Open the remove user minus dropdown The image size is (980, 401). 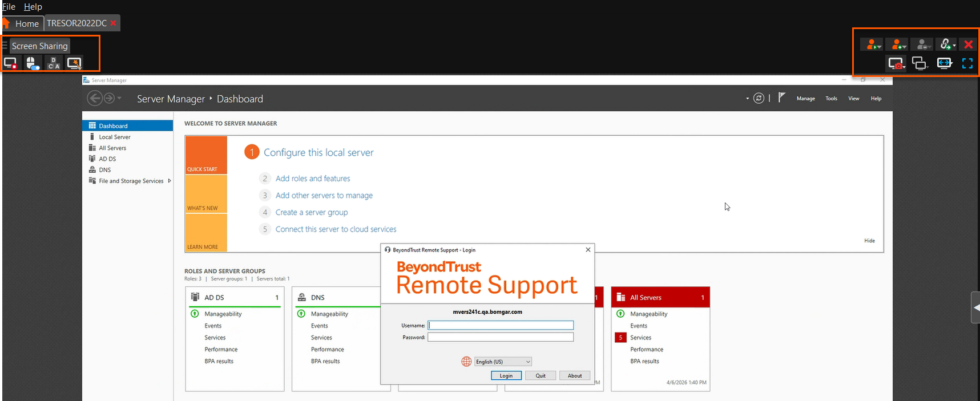923,44
